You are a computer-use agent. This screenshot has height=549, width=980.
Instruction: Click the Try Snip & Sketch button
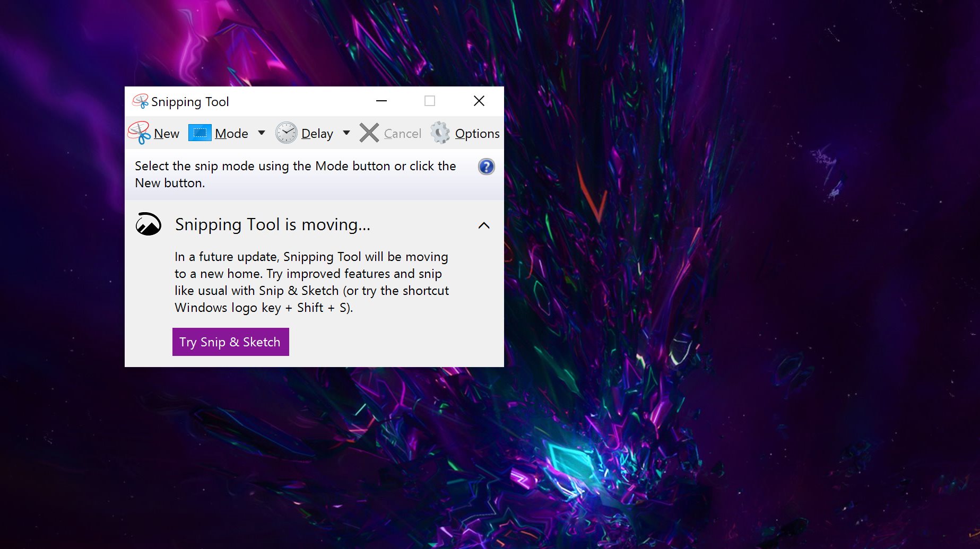coord(231,342)
